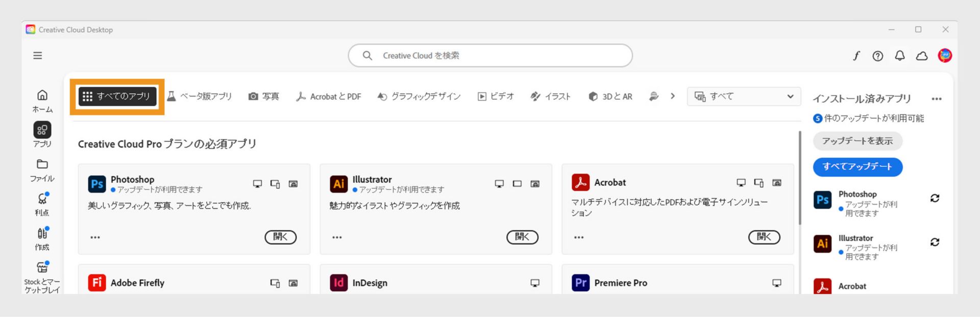The image size is (980, 317).
Task: Open the hamburger menu icon
Action: click(x=38, y=56)
